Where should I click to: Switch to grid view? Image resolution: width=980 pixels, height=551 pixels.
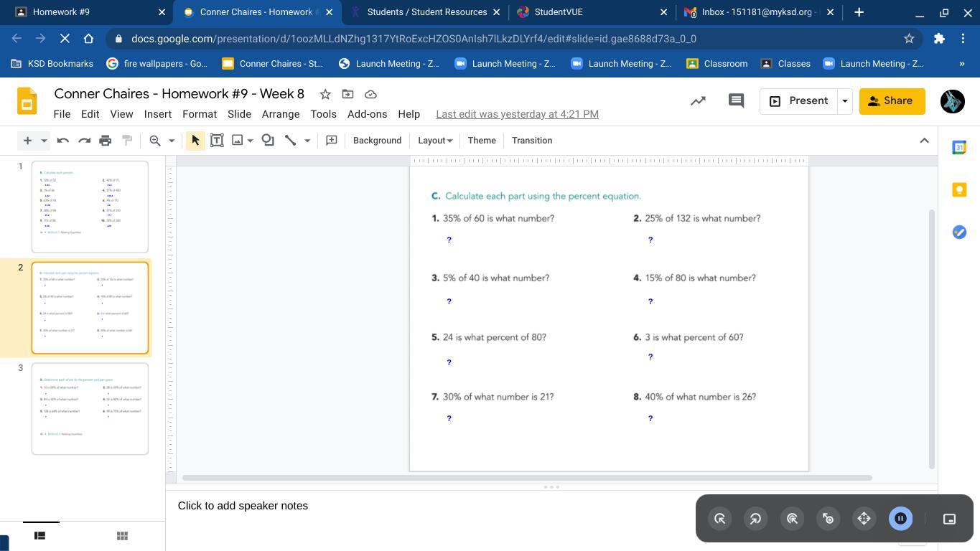click(x=122, y=535)
